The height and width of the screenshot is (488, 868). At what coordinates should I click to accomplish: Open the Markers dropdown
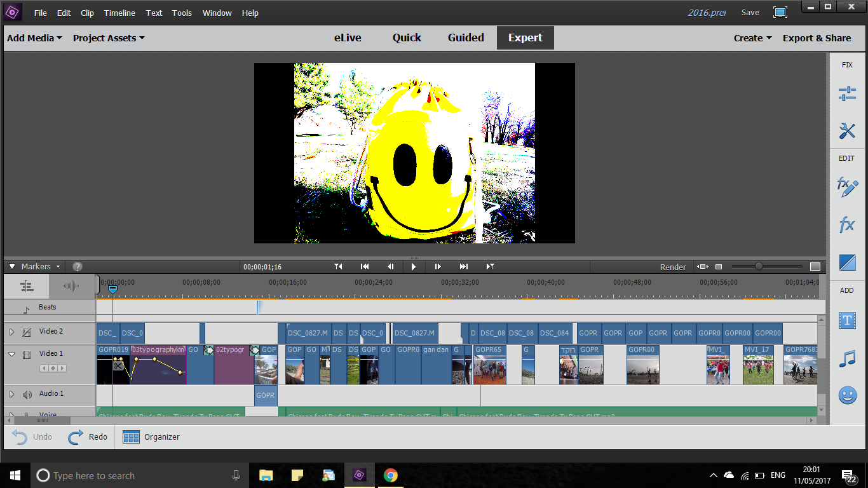40,267
